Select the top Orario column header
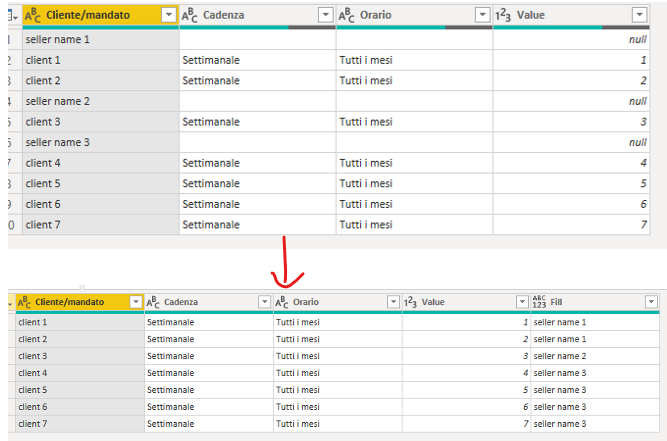 (414, 15)
